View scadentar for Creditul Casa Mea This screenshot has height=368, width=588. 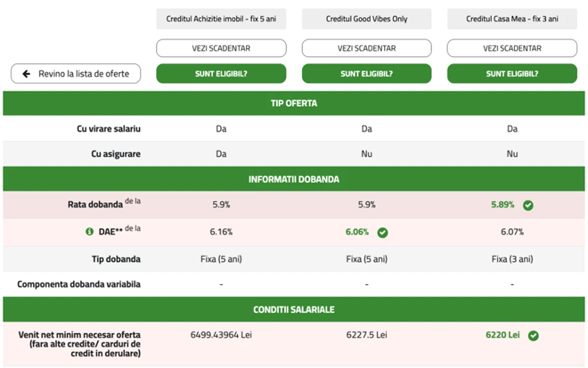(512, 48)
